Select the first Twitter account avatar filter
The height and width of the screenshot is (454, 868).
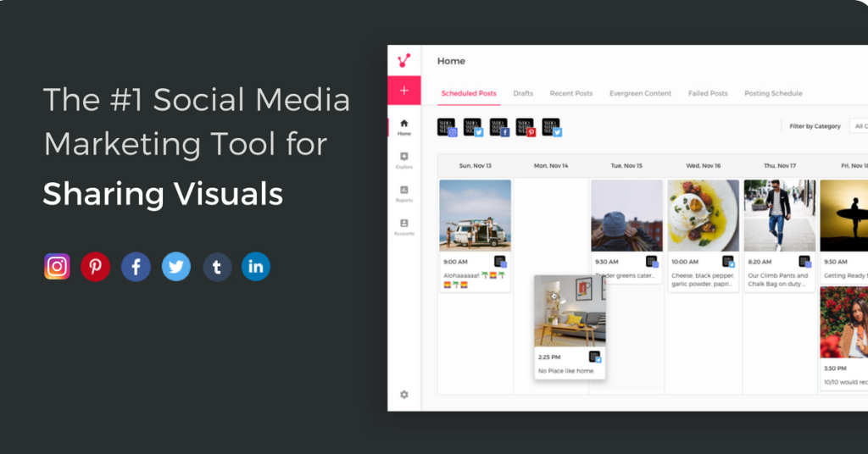point(473,127)
